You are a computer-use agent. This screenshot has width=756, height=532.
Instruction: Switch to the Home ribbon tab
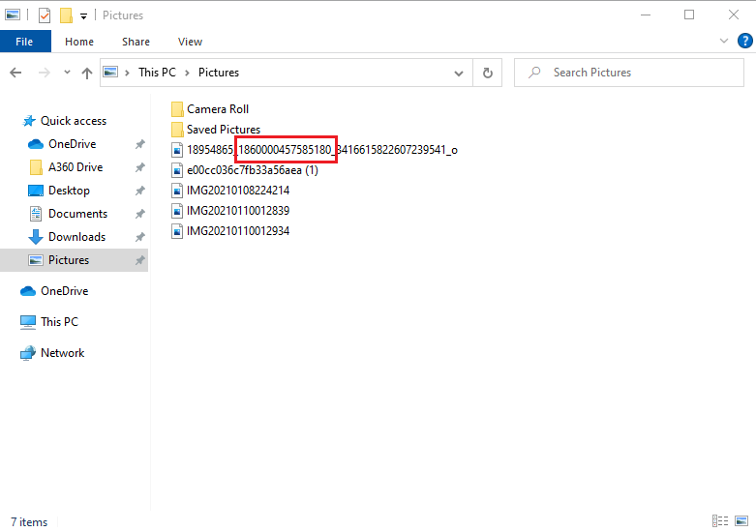point(79,42)
